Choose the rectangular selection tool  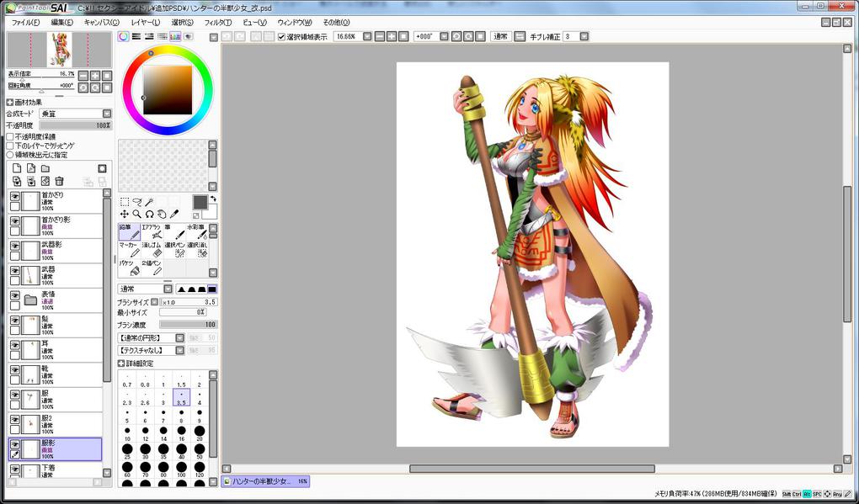tap(125, 202)
